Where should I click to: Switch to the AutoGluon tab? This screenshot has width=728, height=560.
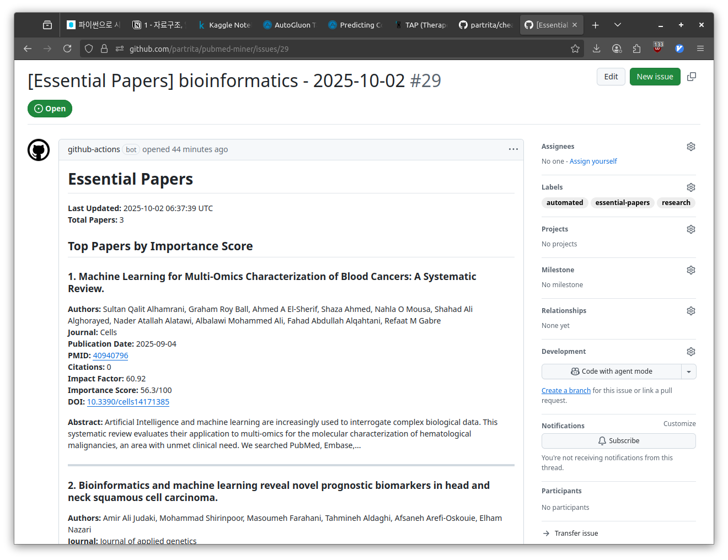tap(290, 25)
